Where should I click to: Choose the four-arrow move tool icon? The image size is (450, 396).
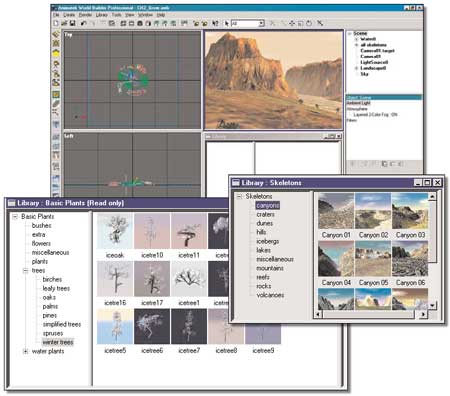point(292,23)
